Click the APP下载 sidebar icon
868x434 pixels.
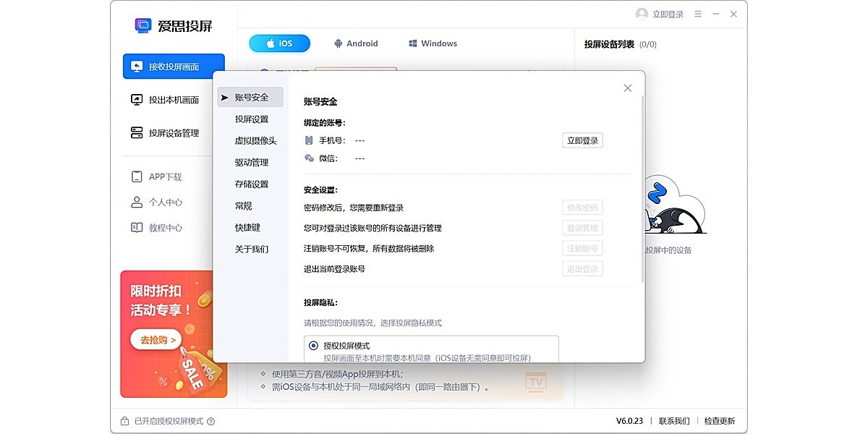click(137, 176)
